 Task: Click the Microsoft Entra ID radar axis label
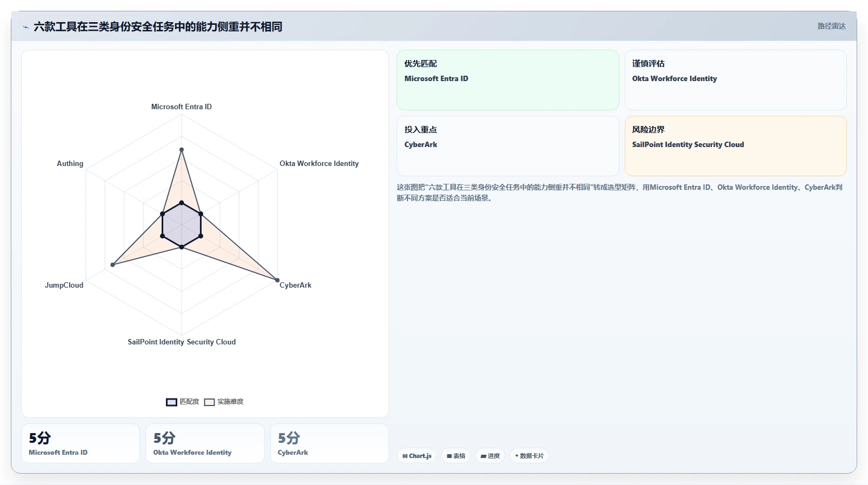[x=182, y=107]
